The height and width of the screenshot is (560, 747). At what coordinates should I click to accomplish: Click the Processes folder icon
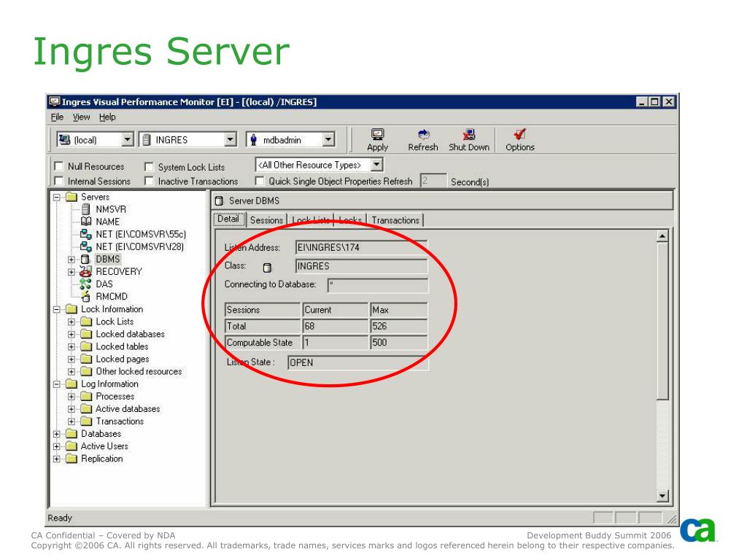coord(86,396)
